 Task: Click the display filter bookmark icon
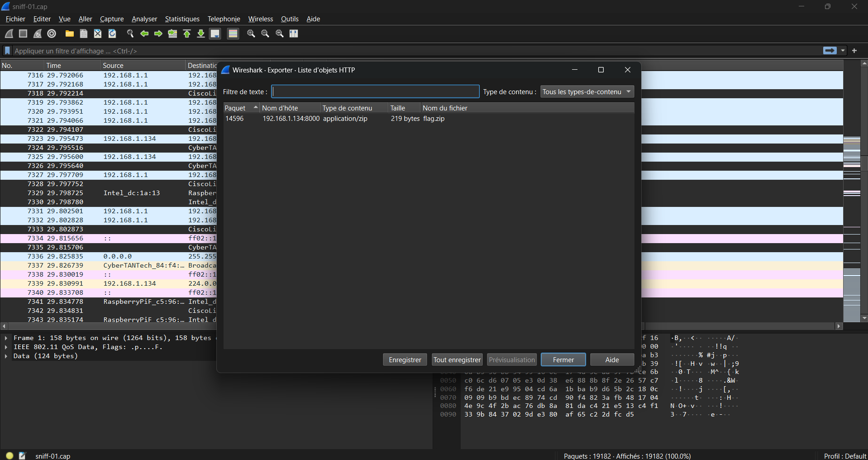pos(7,51)
